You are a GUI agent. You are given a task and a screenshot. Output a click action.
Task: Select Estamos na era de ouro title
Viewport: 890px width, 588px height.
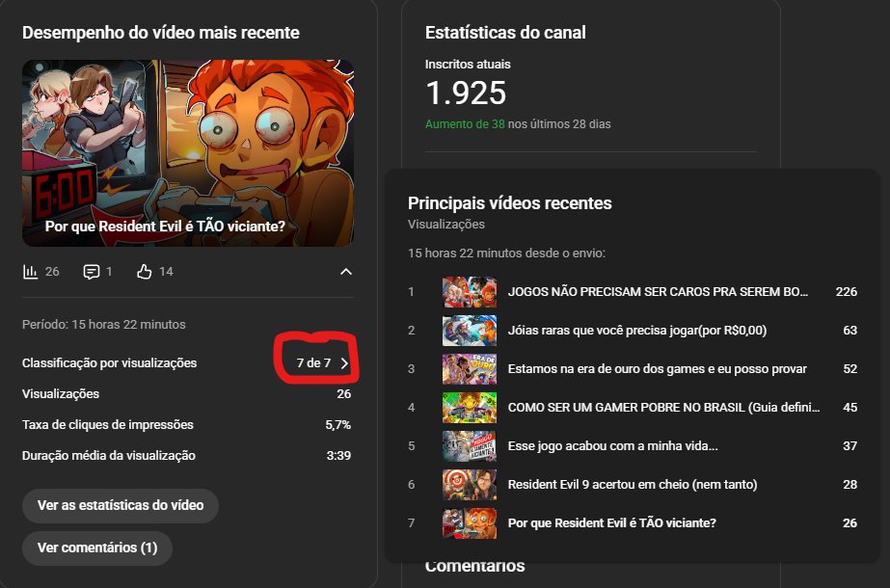coord(658,369)
